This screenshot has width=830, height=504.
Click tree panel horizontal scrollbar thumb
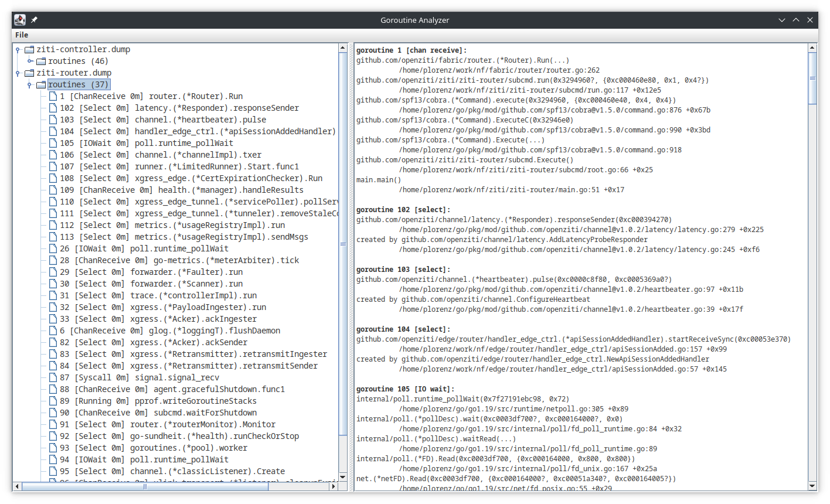point(144,486)
